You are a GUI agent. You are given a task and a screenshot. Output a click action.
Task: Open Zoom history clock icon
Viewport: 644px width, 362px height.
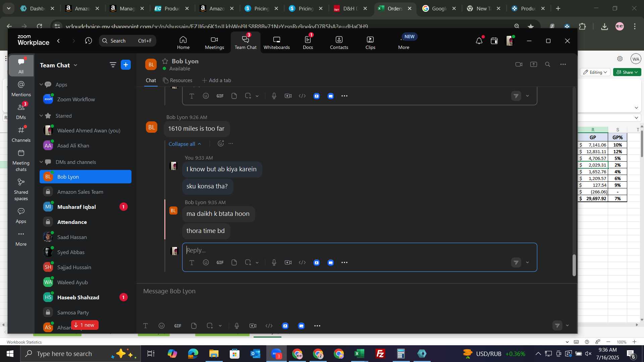(x=88, y=41)
